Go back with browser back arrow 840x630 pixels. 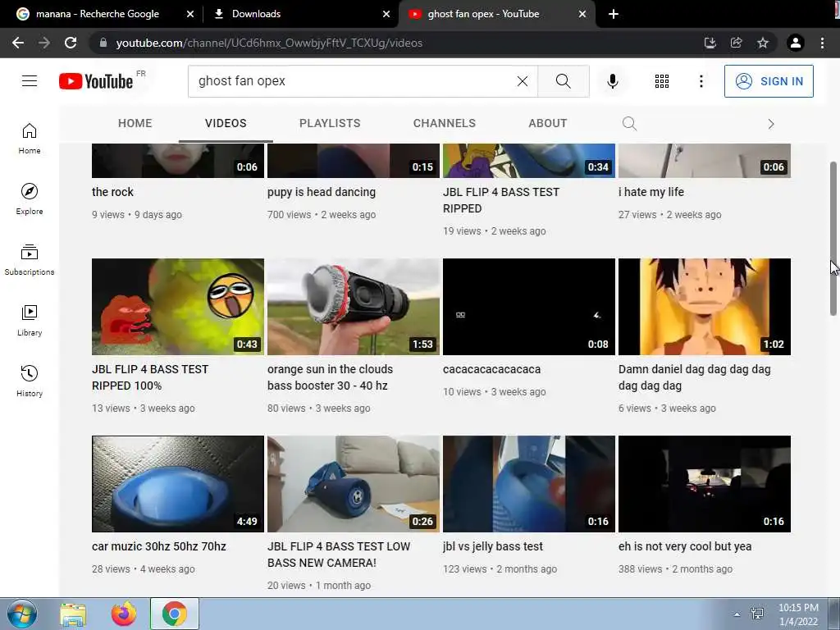click(x=18, y=43)
